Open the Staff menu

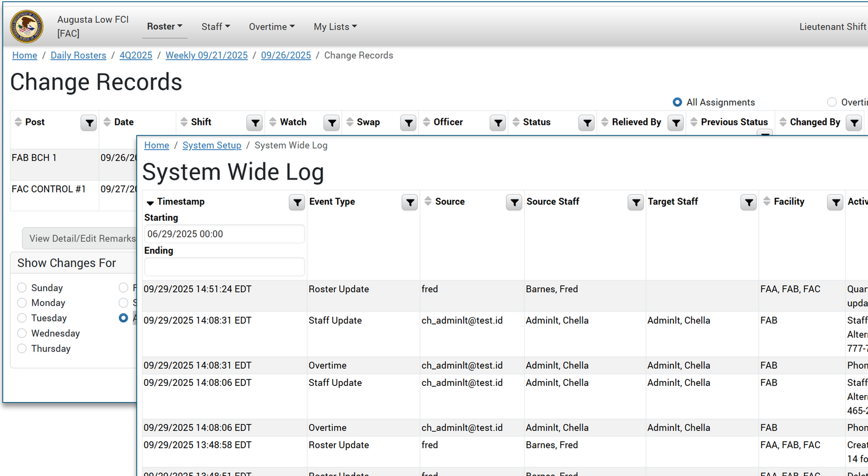click(215, 27)
